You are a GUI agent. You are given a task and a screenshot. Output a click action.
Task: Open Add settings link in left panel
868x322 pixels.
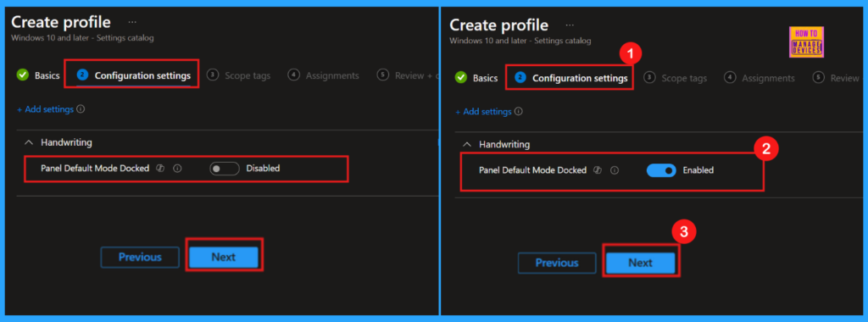[46, 109]
